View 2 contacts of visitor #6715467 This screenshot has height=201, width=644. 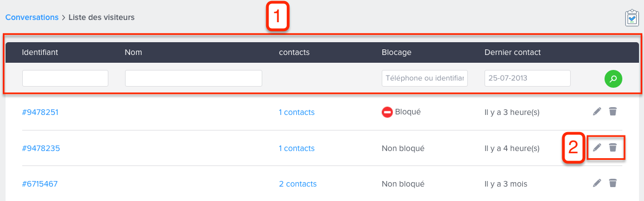[298, 184]
